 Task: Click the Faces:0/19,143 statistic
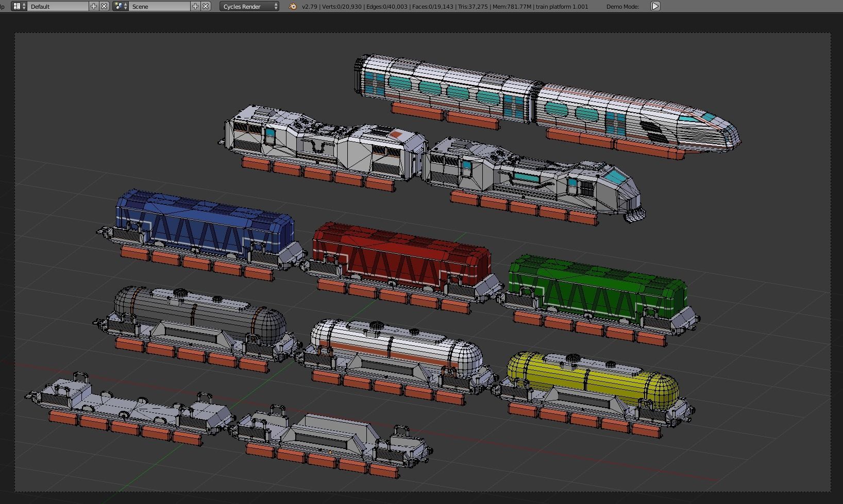click(x=433, y=7)
